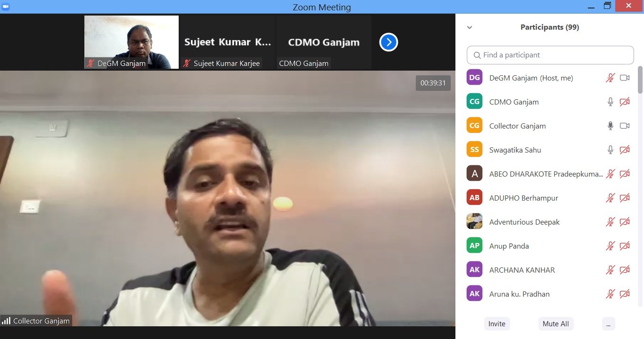Click next arrow to show more video thumbnails
644x339 pixels.
(x=388, y=42)
